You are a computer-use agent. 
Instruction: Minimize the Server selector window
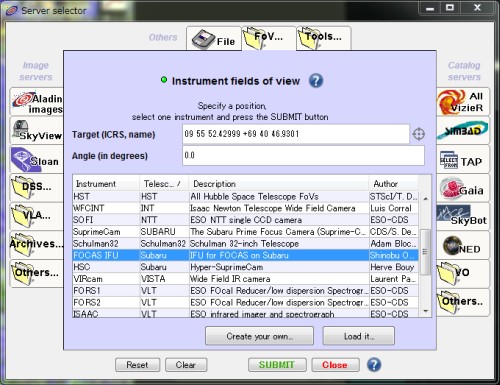tap(430, 8)
